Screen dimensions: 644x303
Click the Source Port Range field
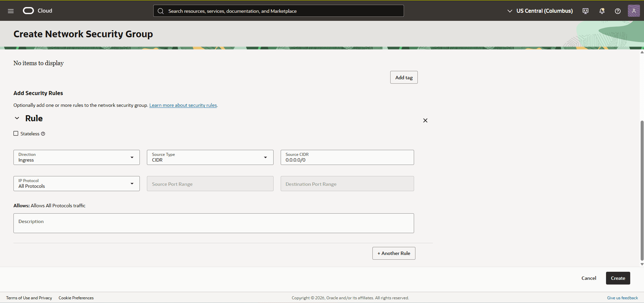tap(210, 183)
